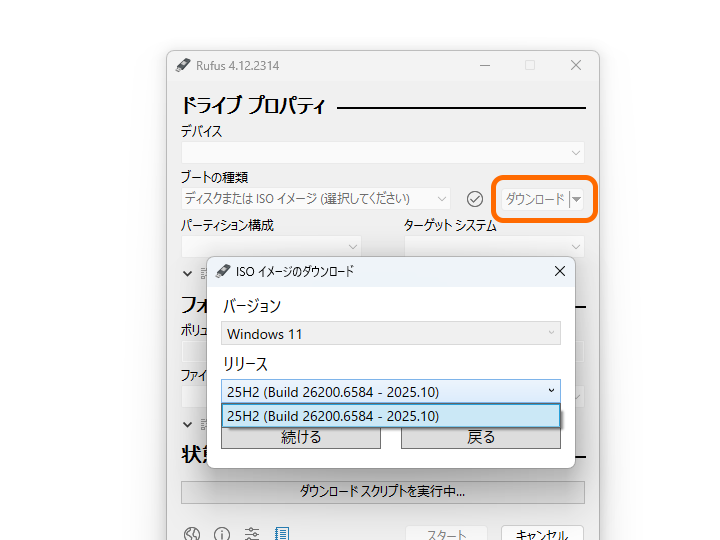720x540 pixels.
Task: Close the Rufus main window
Action: coord(576,65)
